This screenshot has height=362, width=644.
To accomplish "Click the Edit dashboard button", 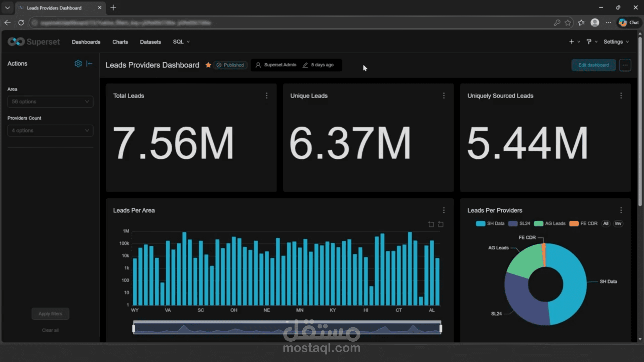I will click(x=593, y=65).
